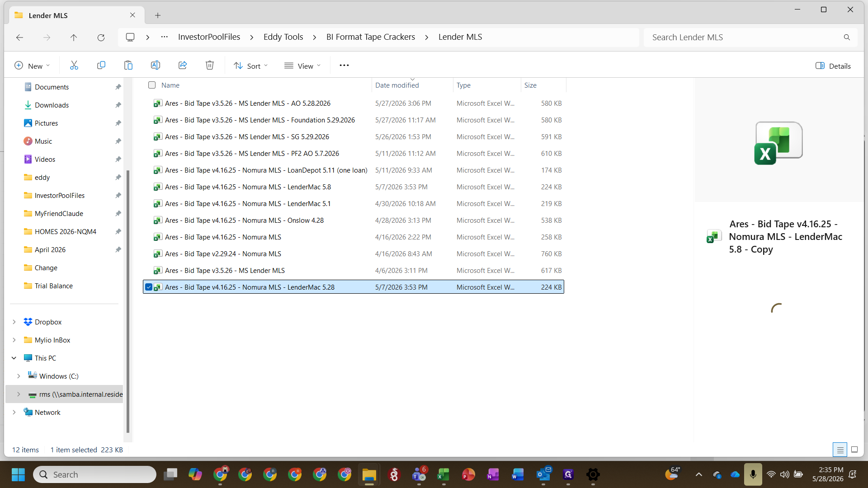
Task: Click the search magnifier icon
Action: [847, 38]
